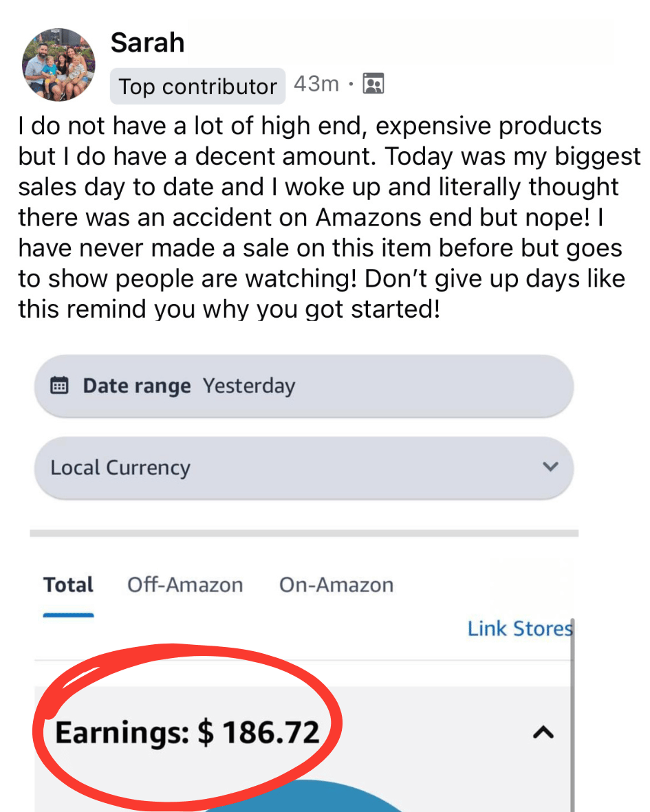The image size is (650, 812).
Task: Open the Local Currency dropdown label
Action: coord(120,468)
